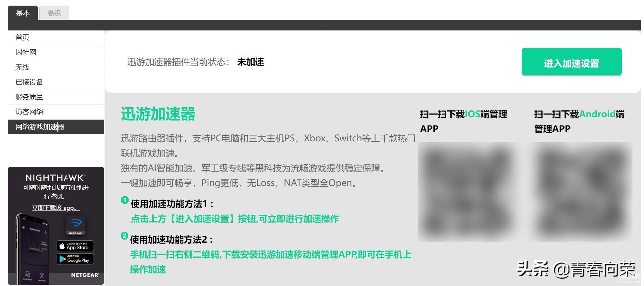This screenshot has width=644, height=286.
Task: Switch to the 高级 tab
Action: tap(54, 13)
